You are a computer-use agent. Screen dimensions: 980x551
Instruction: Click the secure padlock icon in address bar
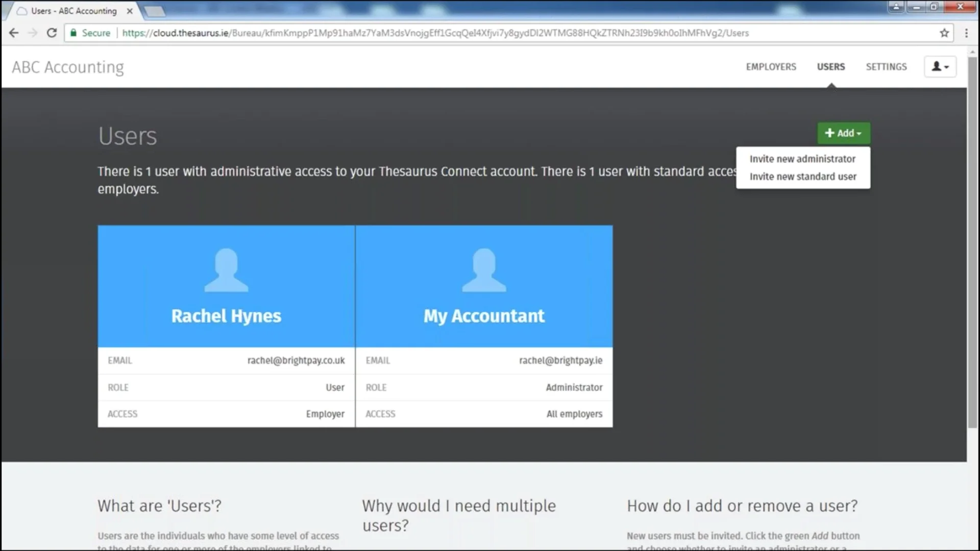point(73,33)
